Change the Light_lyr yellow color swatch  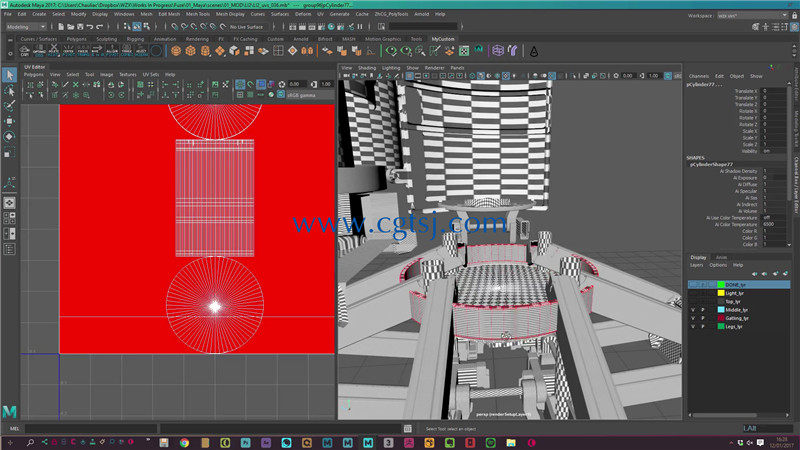pos(721,293)
